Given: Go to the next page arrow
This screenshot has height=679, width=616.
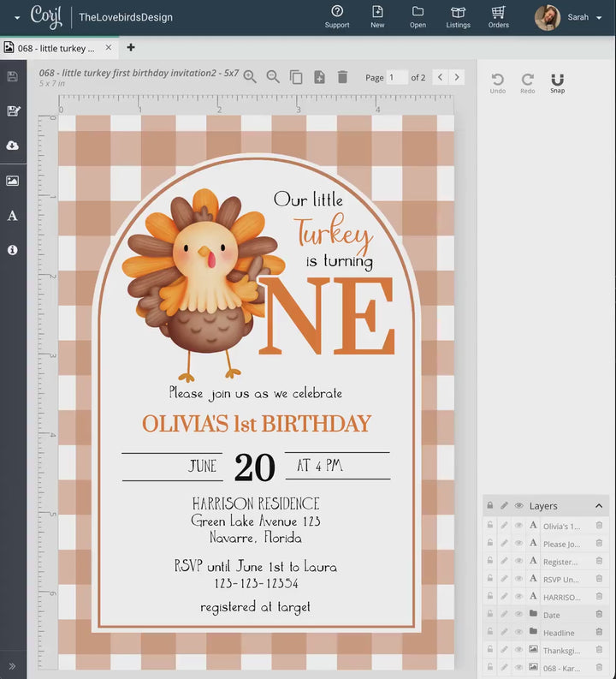Looking at the screenshot, I should [x=458, y=77].
